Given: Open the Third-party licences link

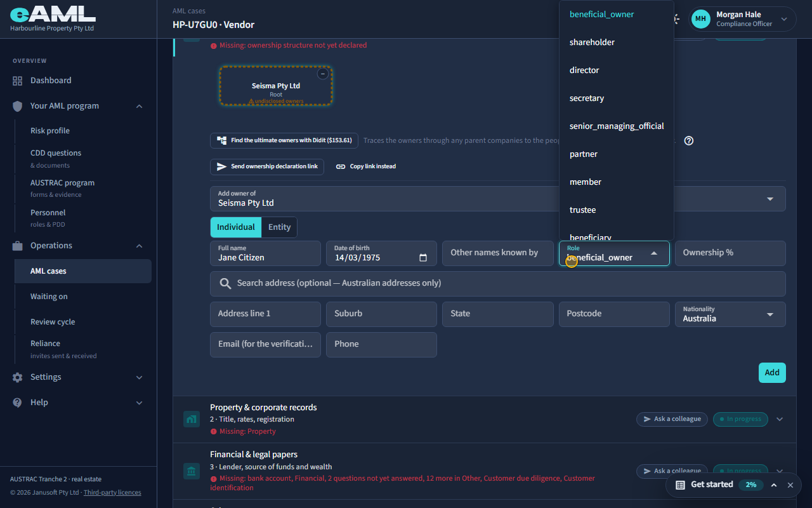Looking at the screenshot, I should pos(112,492).
